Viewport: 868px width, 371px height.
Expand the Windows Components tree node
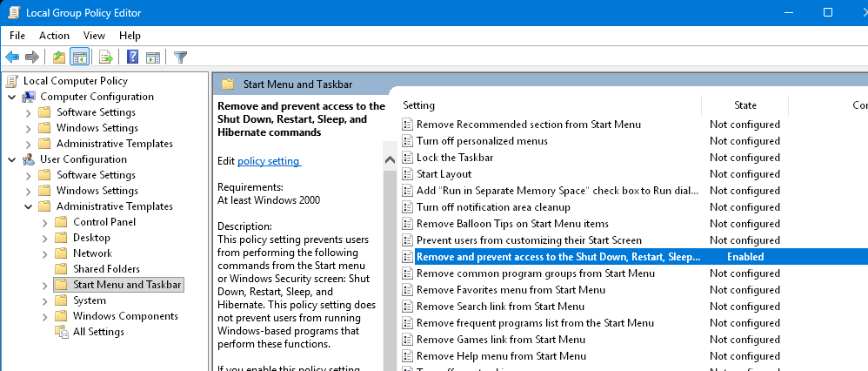tap(44, 316)
